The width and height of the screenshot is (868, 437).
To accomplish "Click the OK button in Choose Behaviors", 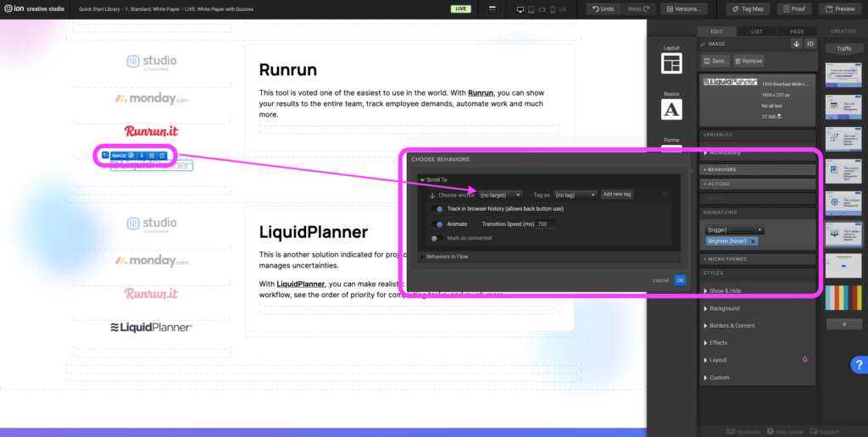I will (680, 280).
